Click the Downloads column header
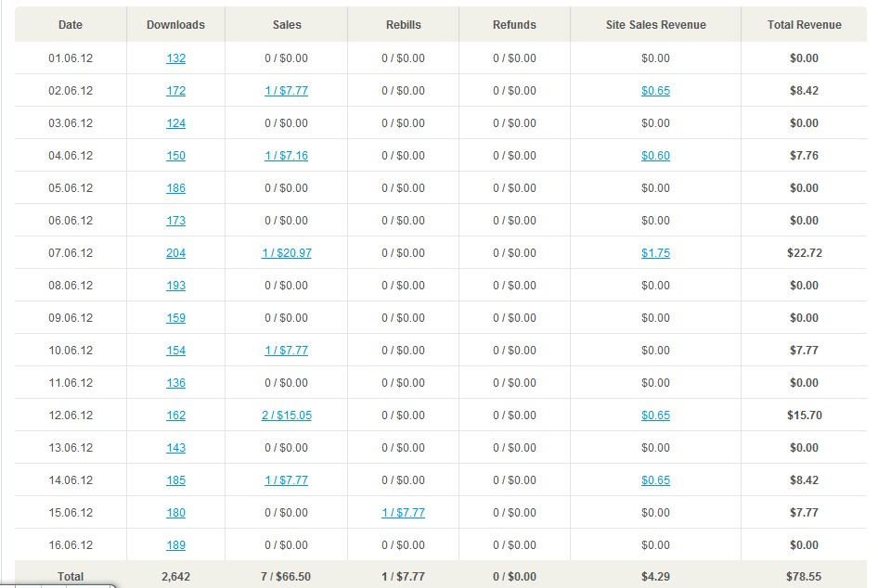878x588 pixels. pyautogui.click(x=175, y=25)
